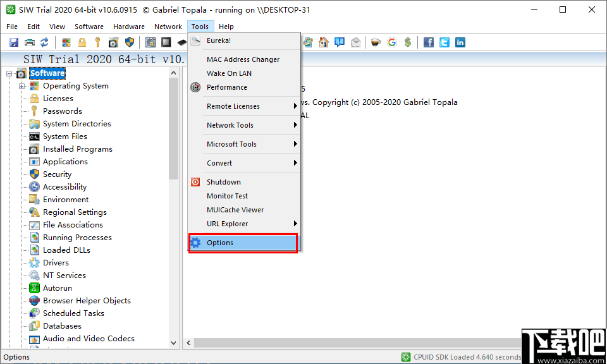
Task: Select Applications in the tree
Action: point(65,162)
